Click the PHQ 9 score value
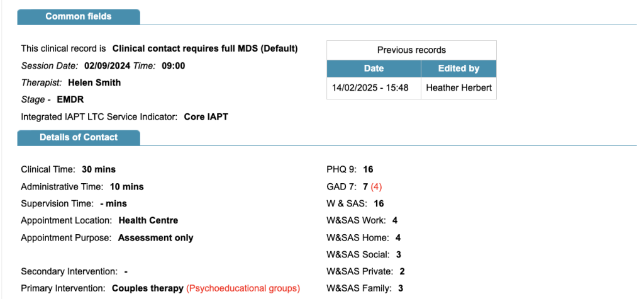 [x=368, y=169]
